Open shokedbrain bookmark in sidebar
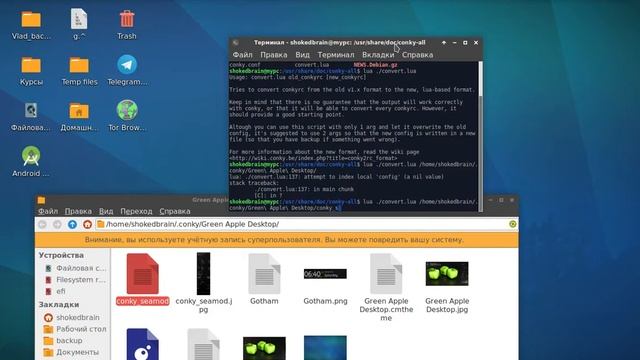The image size is (640, 360). [71, 318]
